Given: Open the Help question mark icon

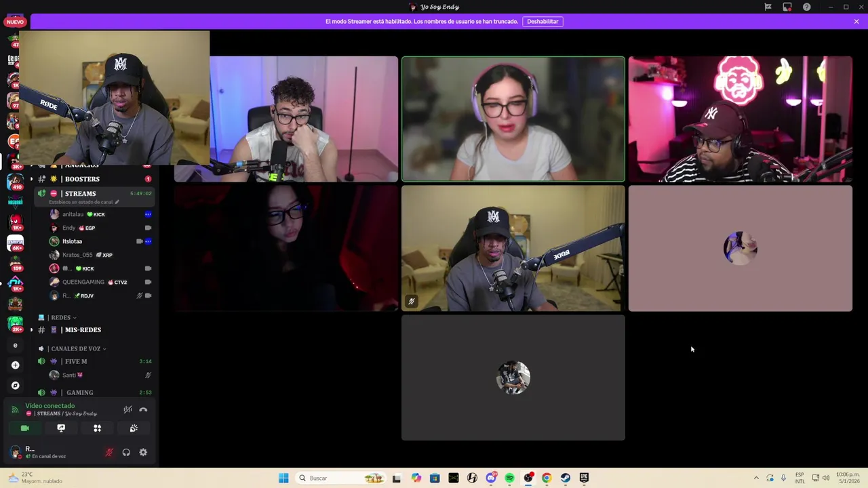Looking at the screenshot, I should pos(806,7).
